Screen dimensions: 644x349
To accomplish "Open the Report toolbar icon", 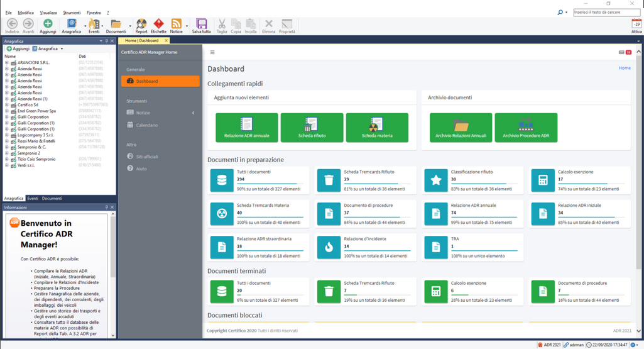I will [x=141, y=25].
